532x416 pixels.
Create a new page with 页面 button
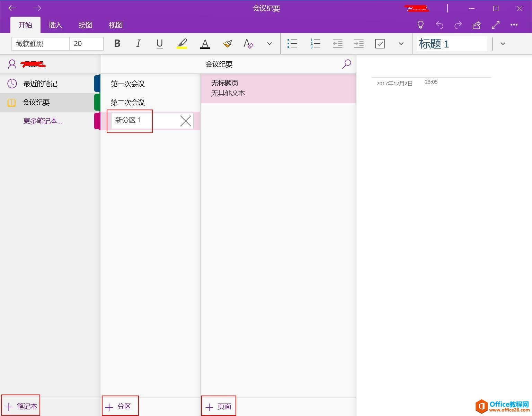pyautogui.click(x=218, y=406)
